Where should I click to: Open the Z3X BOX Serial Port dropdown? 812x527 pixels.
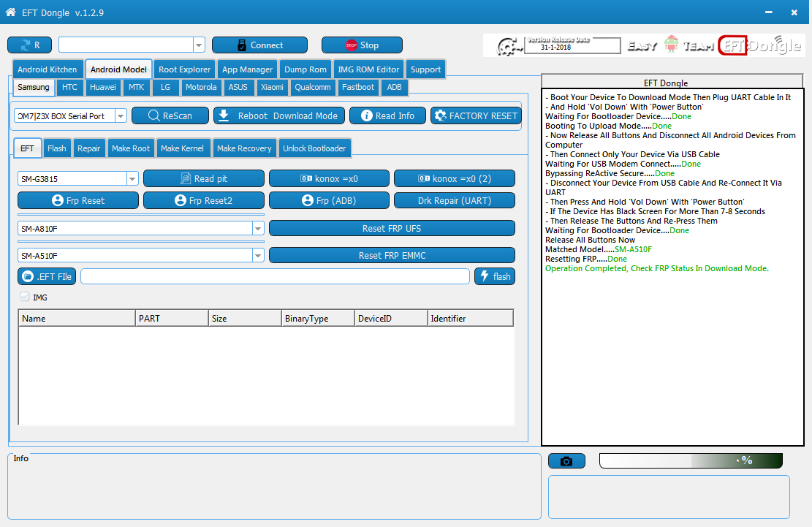(121, 116)
